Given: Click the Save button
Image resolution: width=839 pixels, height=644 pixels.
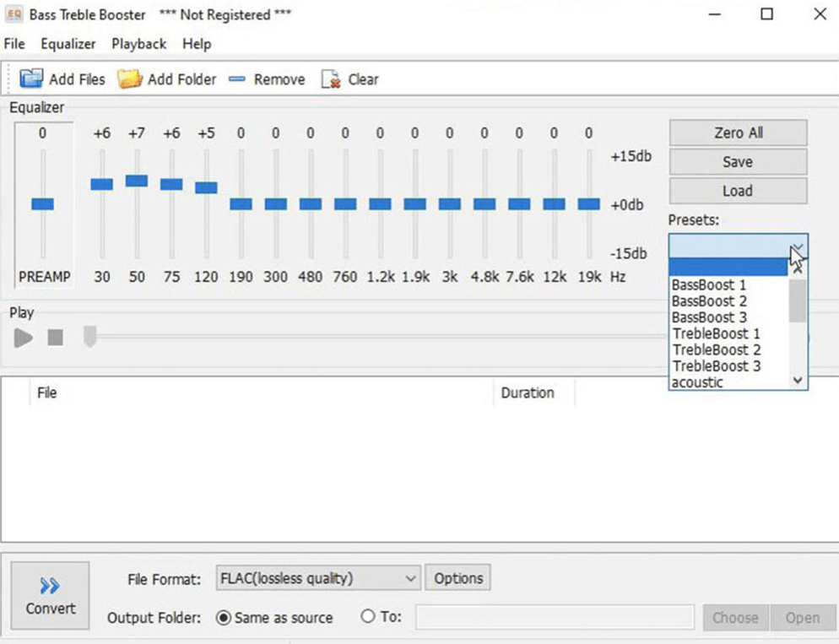Looking at the screenshot, I should tap(739, 161).
